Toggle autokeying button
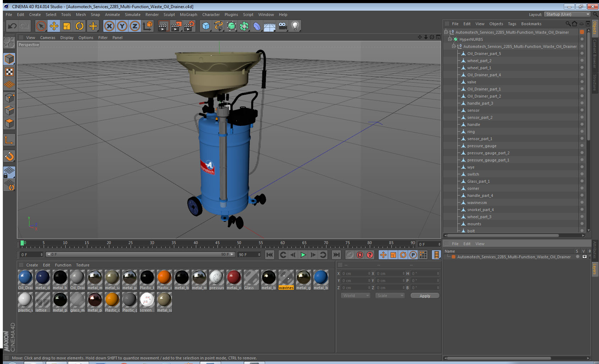Image resolution: width=599 pixels, height=364 pixels. tap(360, 255)
